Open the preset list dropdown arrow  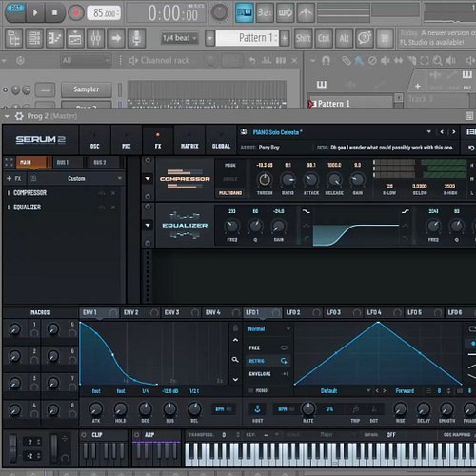click(428, 131)
